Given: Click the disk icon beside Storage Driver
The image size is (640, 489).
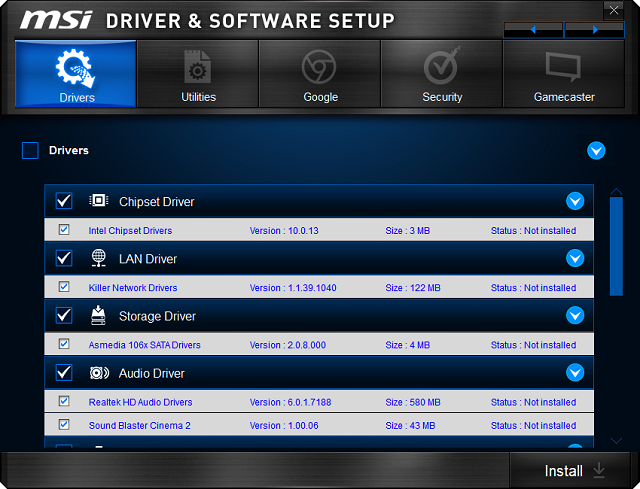Looking at the screenshot, I should tap(98, 315).
